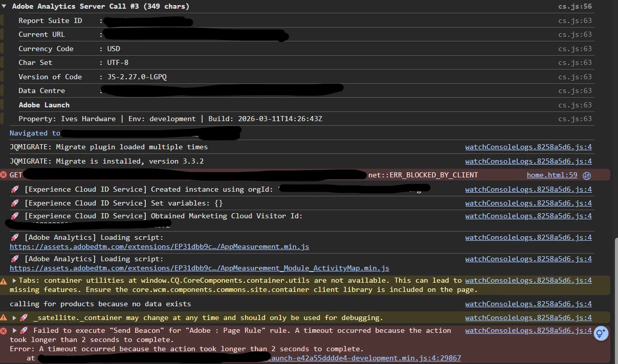
Task: Open the cs.js:56 source link
Action: tap(575, 7)
